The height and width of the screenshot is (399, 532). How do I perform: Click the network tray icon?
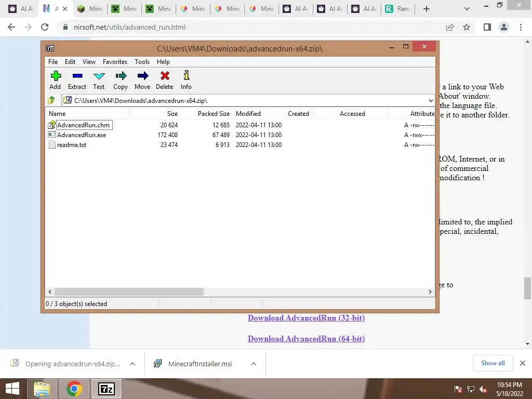pos(471,389)
